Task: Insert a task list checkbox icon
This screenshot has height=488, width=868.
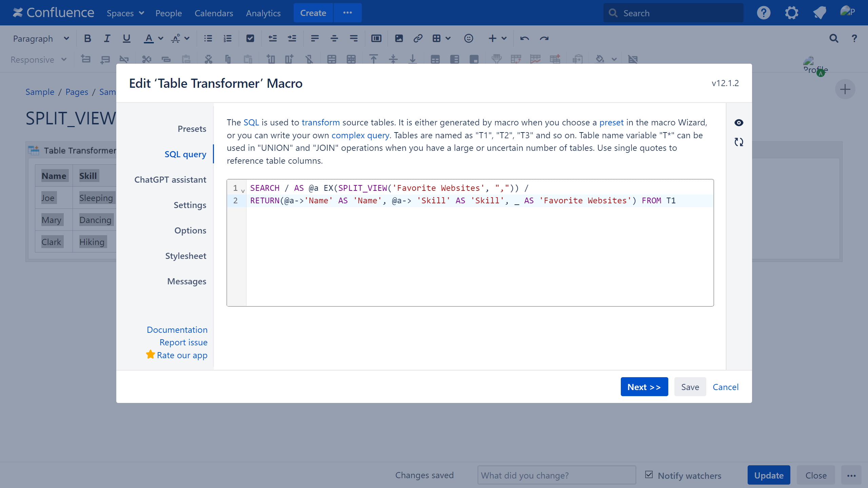Action: point(250,39)
